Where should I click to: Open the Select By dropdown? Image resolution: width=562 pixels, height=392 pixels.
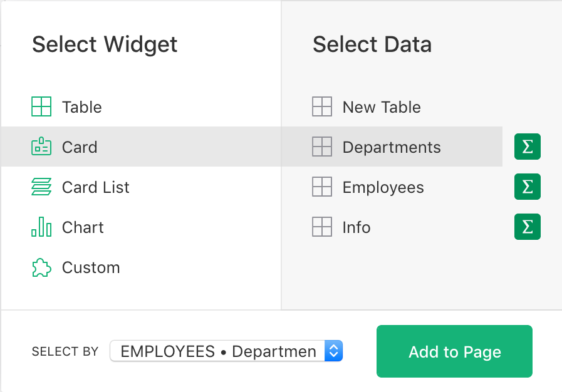click(x=218, y=351)
